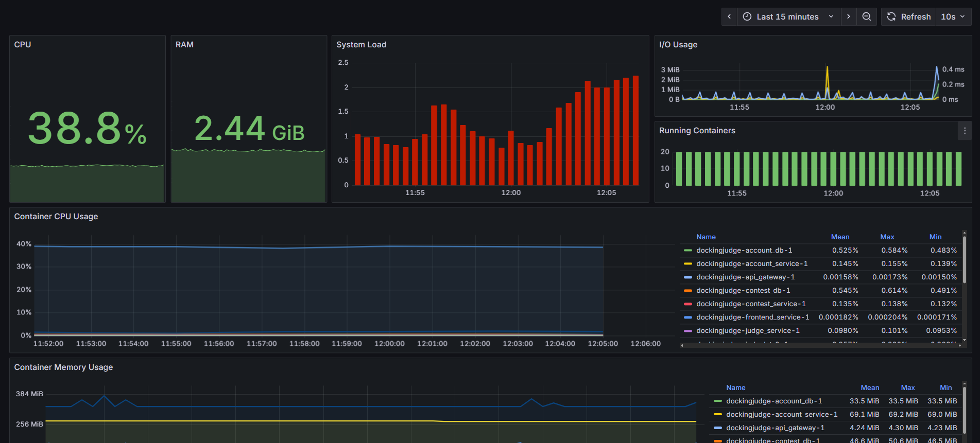Open the Last 15 minutes time picker
This screenshot has height=443, width=980.
[x=788, y=16]
